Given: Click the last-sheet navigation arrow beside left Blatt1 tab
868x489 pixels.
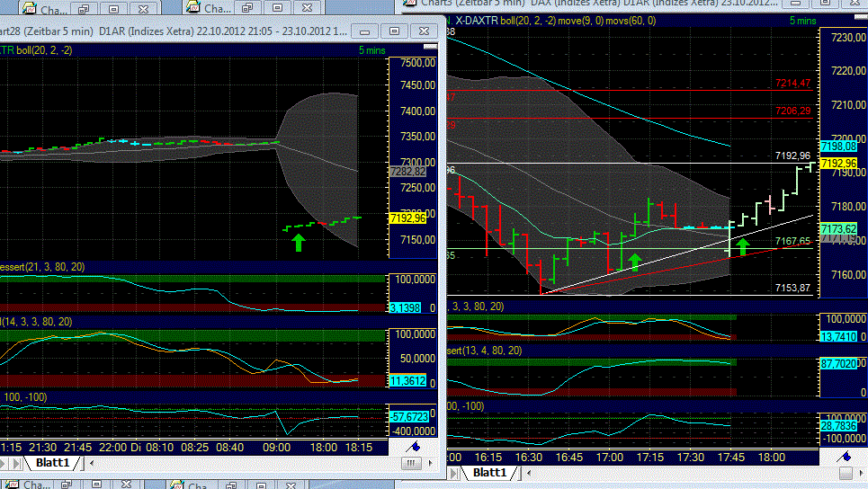Looking at the screenshot, I should pyautogui.click(x=16, y=463).
